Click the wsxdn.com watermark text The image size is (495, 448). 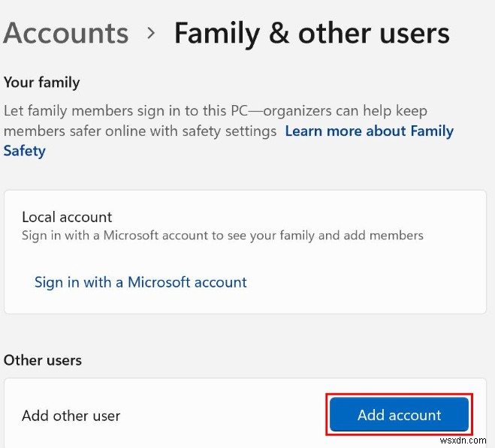pos(466,440)
